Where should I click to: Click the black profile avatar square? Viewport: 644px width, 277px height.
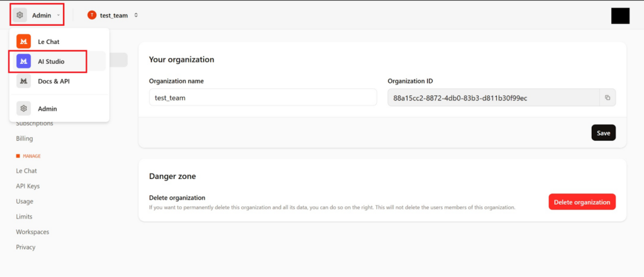tap(619, 16)
